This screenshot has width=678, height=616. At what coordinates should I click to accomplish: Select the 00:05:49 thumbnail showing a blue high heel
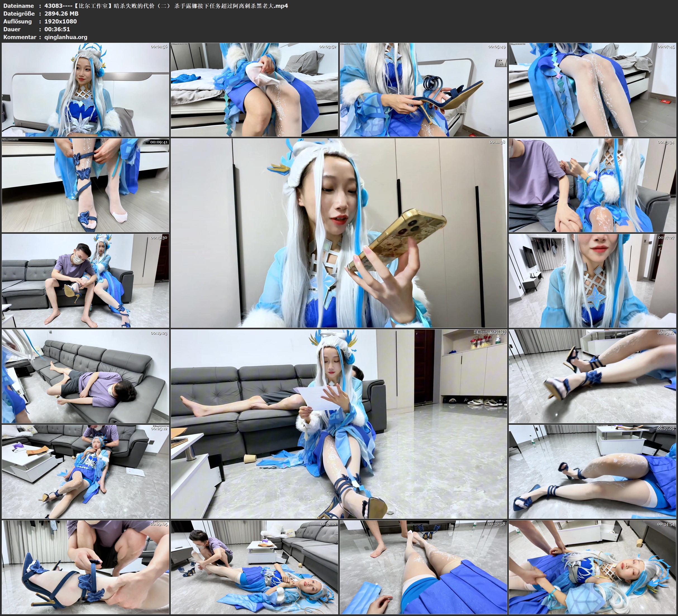coord(423,89)
